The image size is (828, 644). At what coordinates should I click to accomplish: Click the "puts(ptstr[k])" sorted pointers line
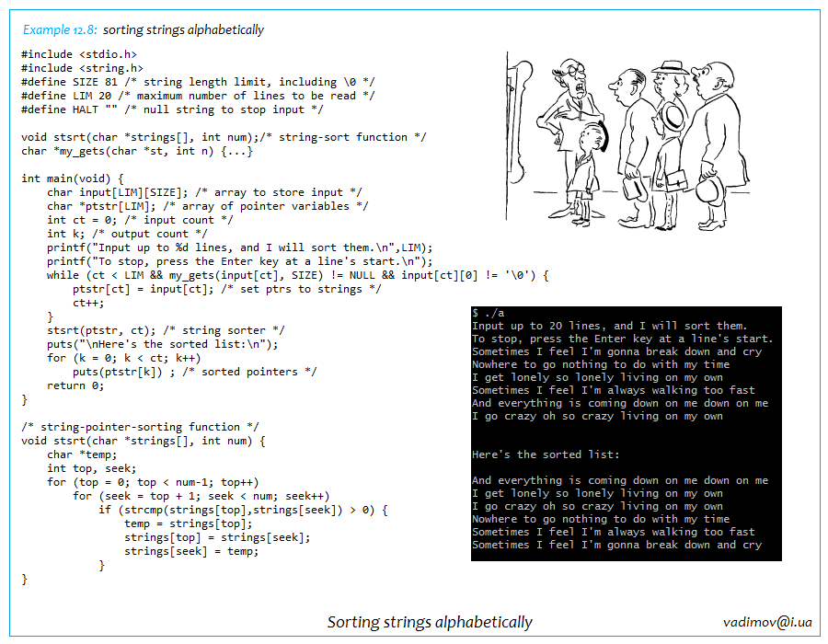tap(195, 372)
